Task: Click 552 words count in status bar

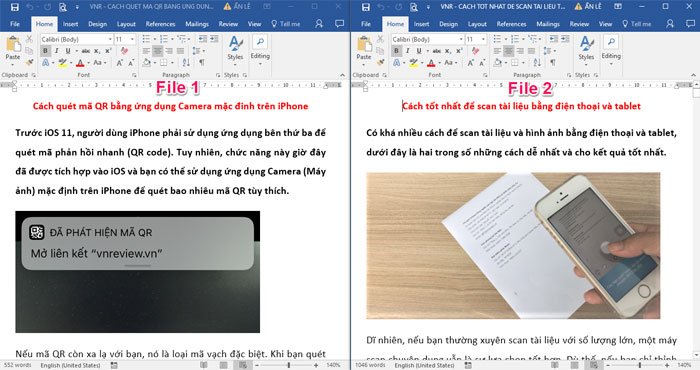Action: [x=17, y=365]
